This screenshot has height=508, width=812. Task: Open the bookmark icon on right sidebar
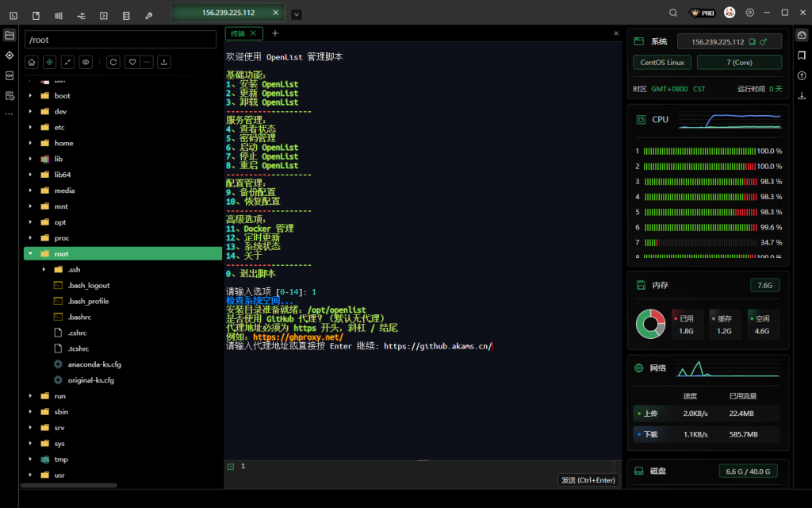coord(802,55)
